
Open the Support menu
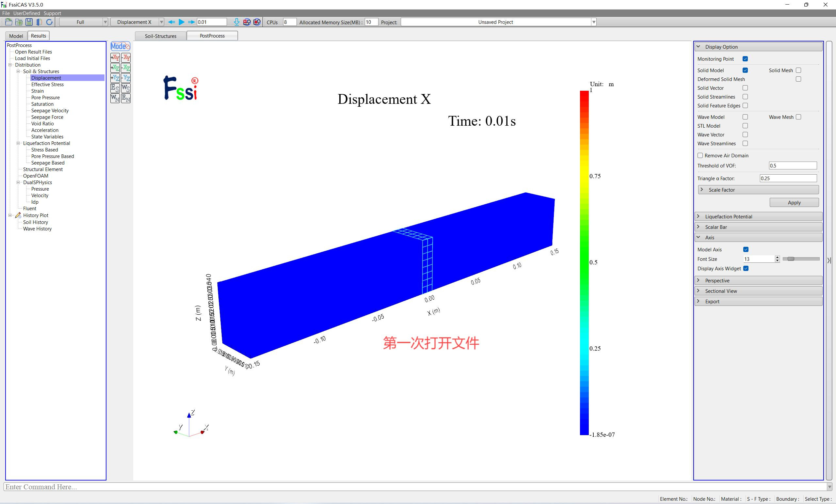[x=52, y=13]
